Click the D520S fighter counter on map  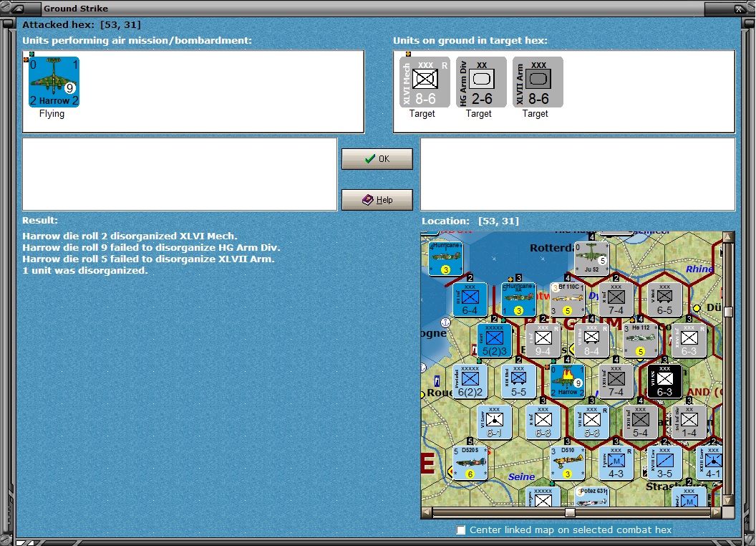point(470,462)
